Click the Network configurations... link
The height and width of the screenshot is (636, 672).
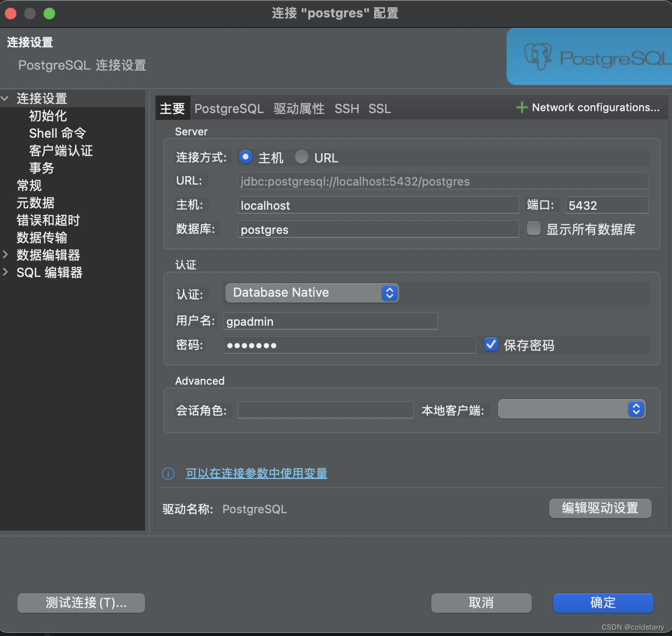pyautogui.click(x=596, y=107)
